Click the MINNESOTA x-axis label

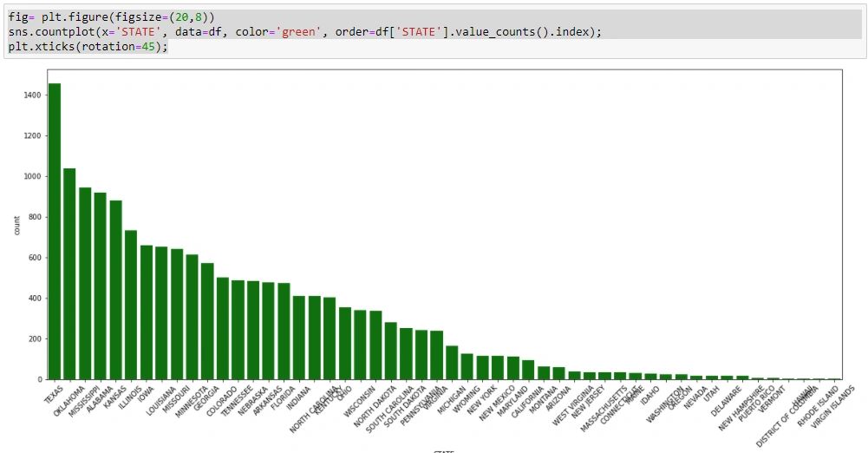pyautogui.click(x=191, y=401)
